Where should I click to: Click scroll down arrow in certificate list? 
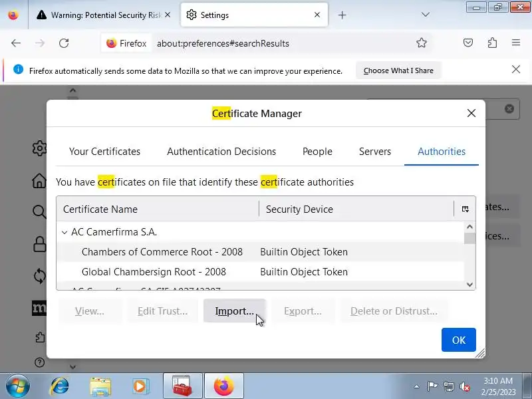[x=469, y=285]
